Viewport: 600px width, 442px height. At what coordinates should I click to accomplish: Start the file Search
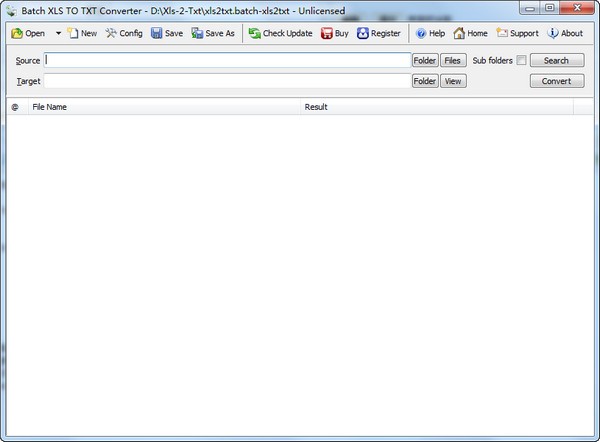click(557, 60)
